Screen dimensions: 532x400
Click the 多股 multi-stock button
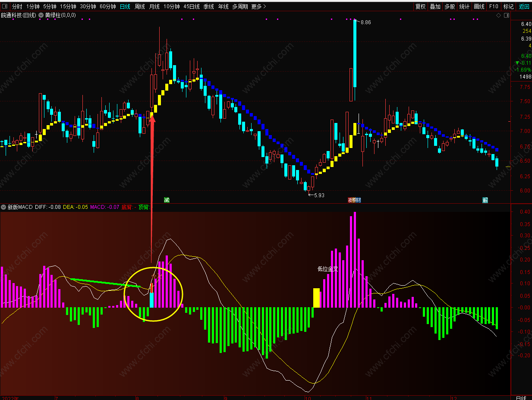point(450,6)
